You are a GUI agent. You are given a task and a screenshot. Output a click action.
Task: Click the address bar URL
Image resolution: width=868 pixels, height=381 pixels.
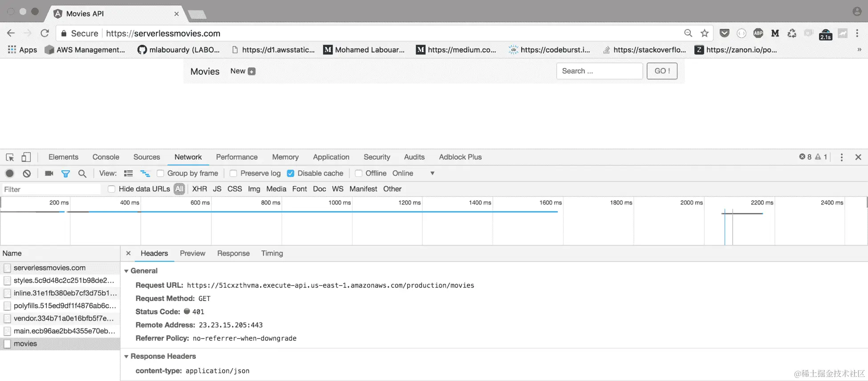pyautogui.click(x=163, y=33)
